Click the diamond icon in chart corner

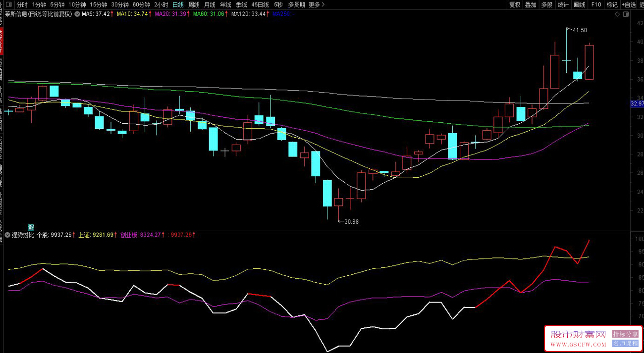pyautogui.click(x=617, y=14)
